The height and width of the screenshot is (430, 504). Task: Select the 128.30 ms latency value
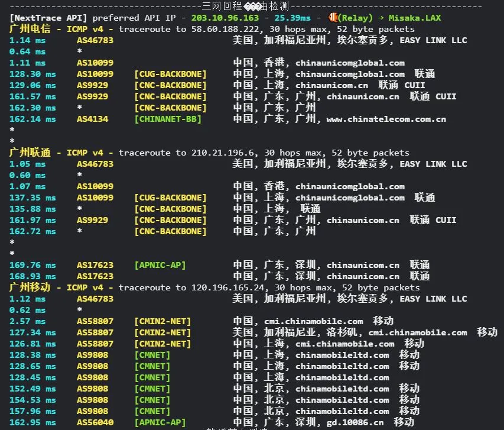[x=32, y=74]
